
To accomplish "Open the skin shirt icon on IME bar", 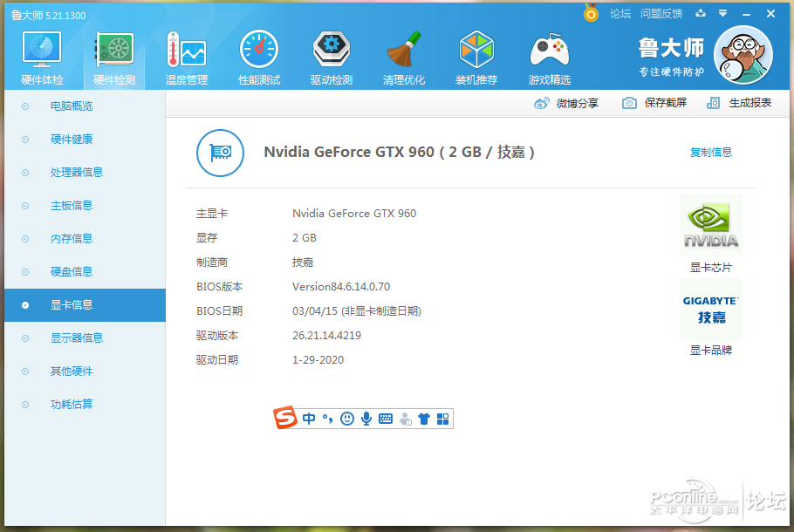I will (x=424, y=419).
